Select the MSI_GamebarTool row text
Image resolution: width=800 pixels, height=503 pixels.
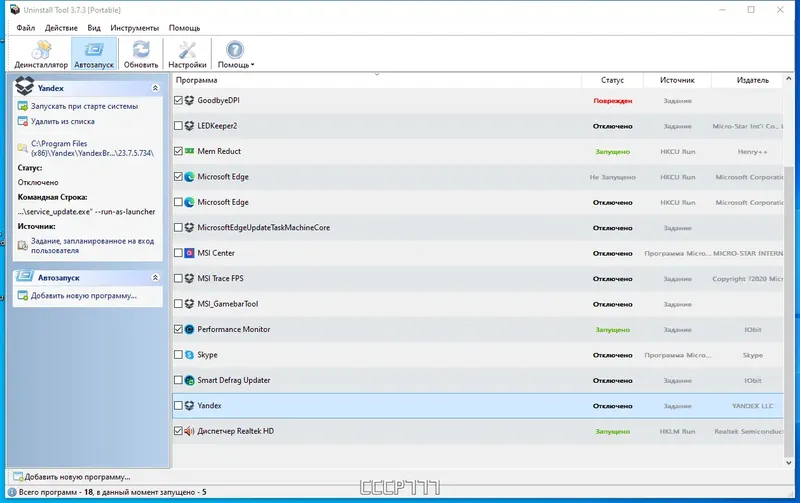(x=228, y=304)
